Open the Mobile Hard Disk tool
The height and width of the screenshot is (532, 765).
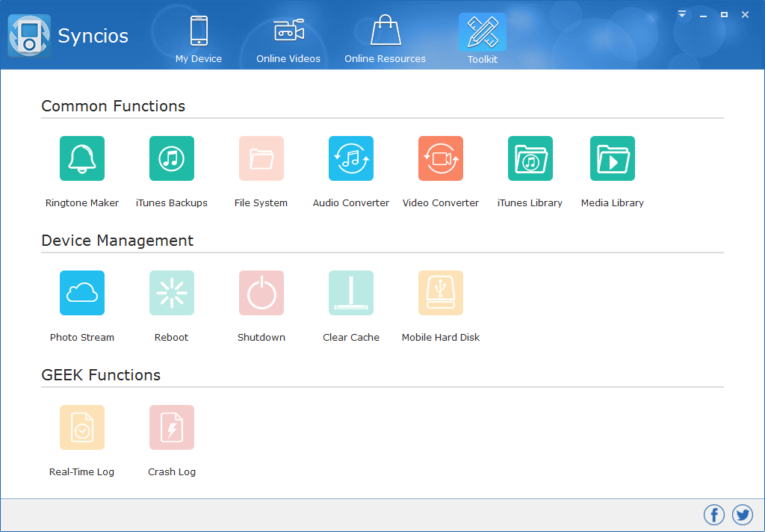pos(441,293)
